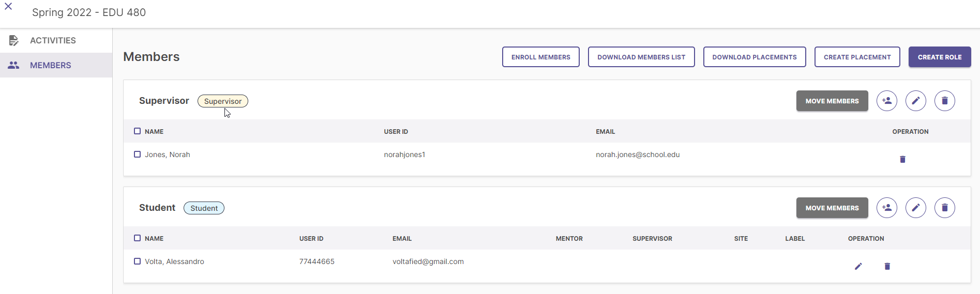This screenshot has height=294, width=980.
Task: Add member to Student role icon
Action: [887, 208]
